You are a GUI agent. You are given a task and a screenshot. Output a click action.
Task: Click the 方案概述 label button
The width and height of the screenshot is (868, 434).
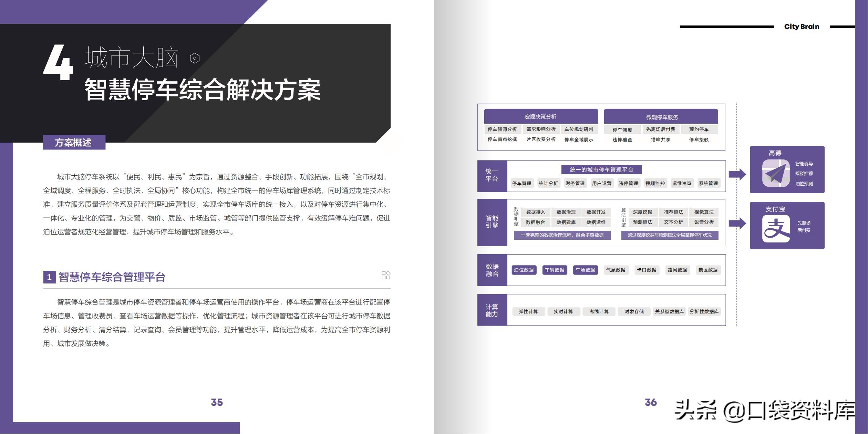click(x=74, y=143)
